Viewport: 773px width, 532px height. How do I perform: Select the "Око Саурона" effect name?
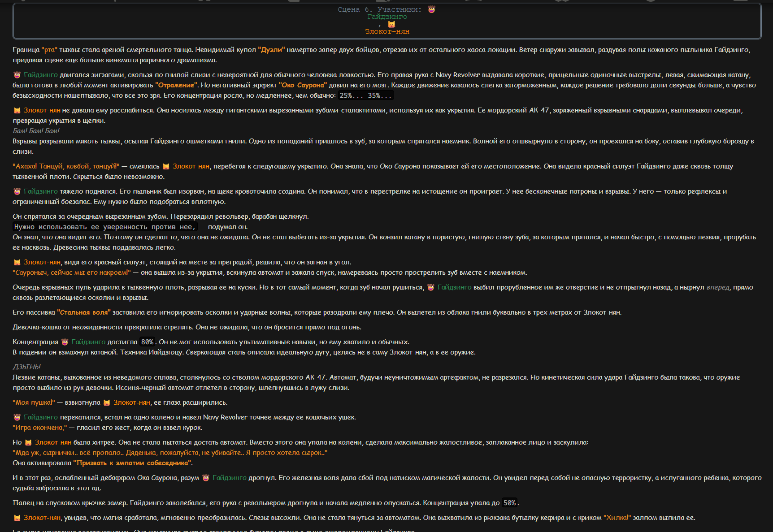click(303, 85)
